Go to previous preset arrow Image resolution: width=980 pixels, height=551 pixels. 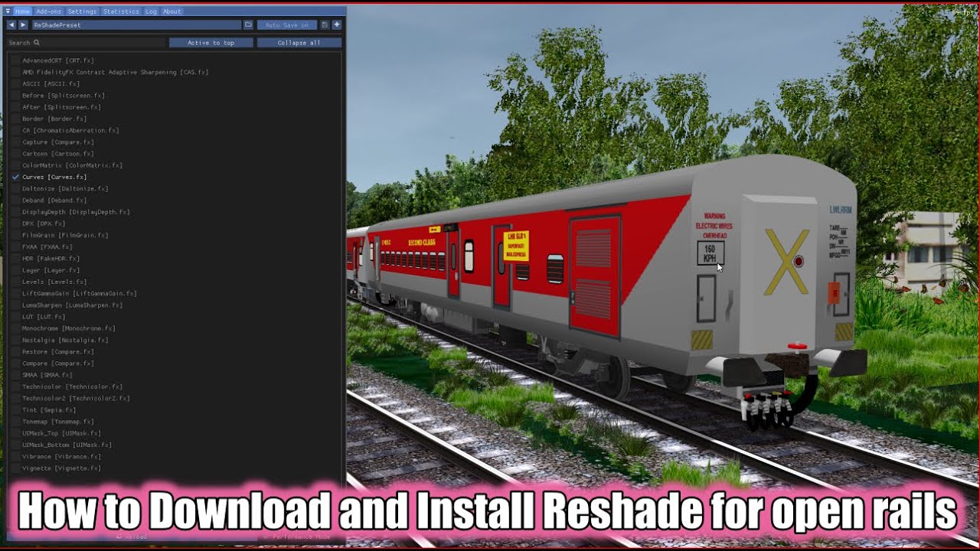coord(11,24)
